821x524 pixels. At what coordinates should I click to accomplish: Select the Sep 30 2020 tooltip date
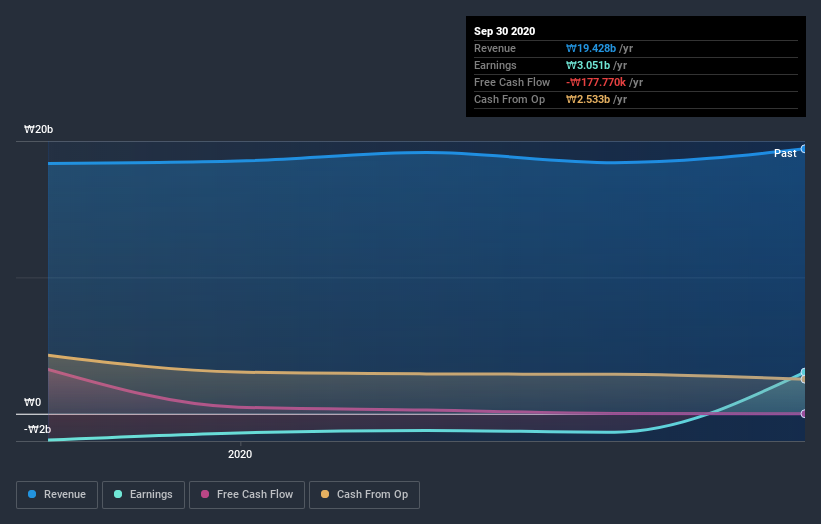click(504, 31)
